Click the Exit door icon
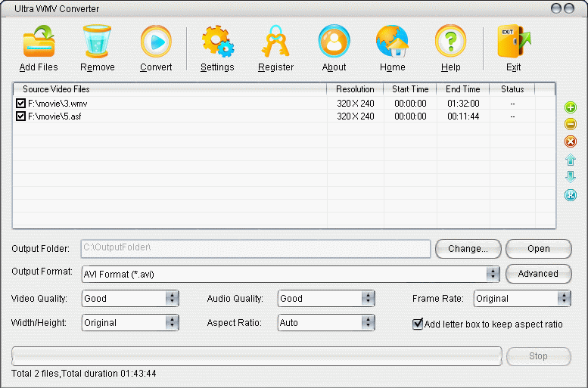588x388 pixels. pos(514,42)
